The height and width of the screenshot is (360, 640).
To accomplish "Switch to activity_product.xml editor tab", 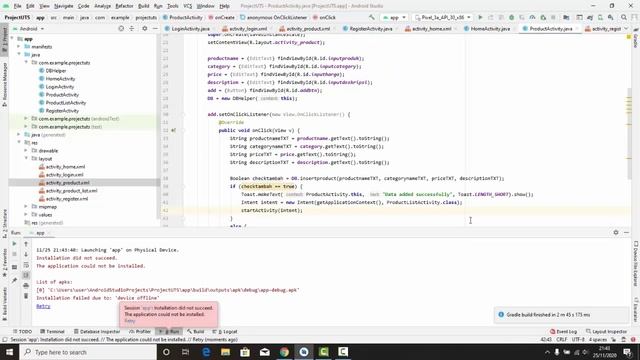I will click(305, 29).
